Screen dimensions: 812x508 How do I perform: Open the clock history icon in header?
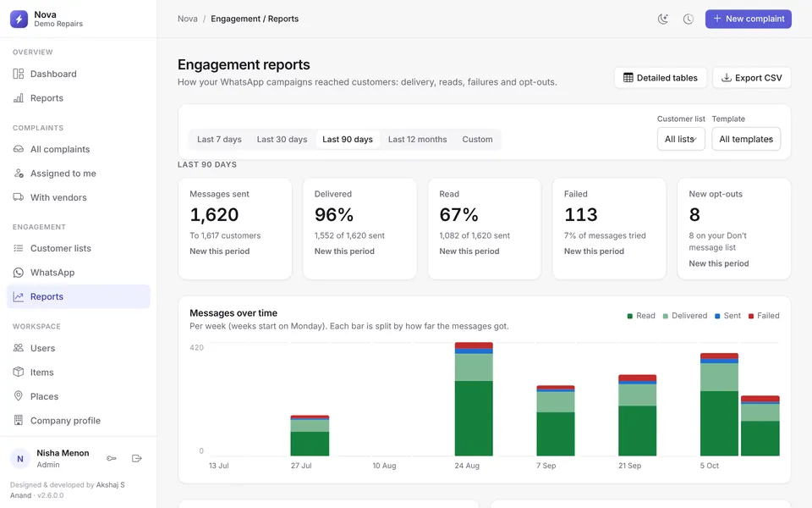tap(689, 19)
